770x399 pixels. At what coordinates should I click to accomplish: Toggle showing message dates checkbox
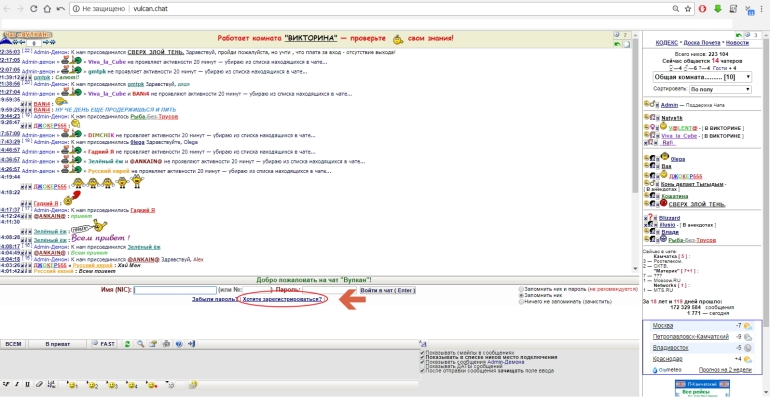click(x=422, y=366)
